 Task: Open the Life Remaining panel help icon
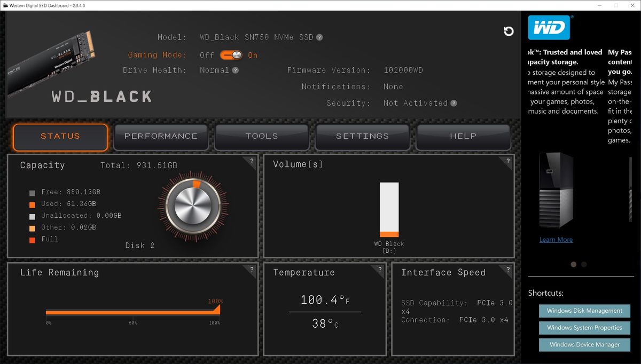click(x=252, y=269)
